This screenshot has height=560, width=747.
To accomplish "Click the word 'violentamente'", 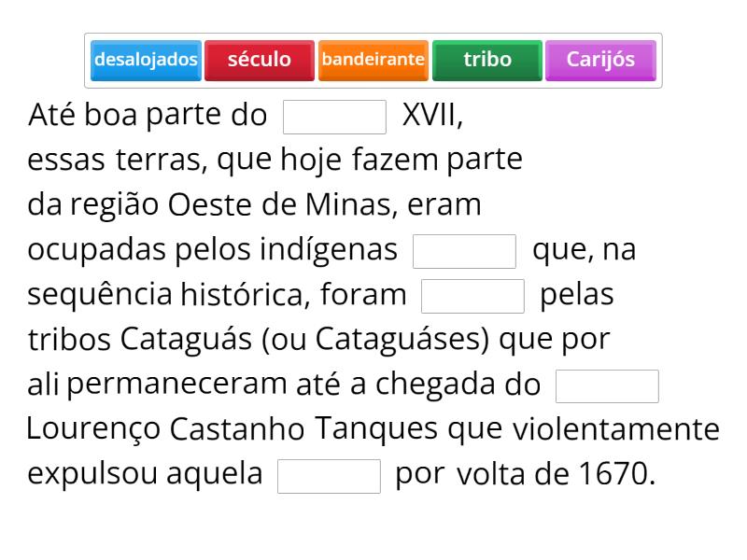I will point(616,429).
